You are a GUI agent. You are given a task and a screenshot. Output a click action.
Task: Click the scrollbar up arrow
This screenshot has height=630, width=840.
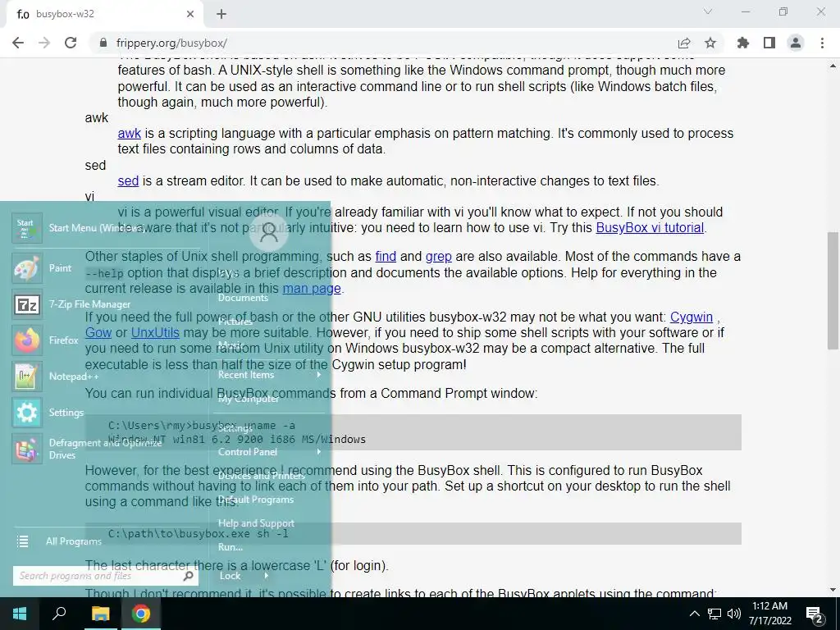pos(833,66)
